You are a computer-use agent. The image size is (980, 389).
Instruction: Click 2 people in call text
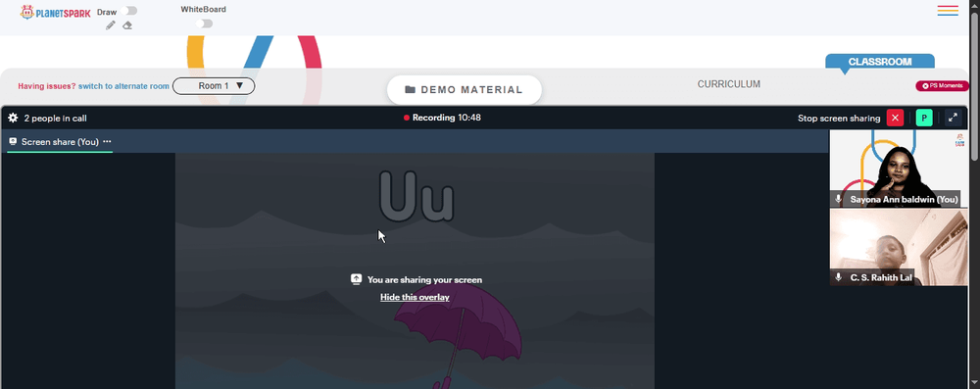(x=56, y=119)
